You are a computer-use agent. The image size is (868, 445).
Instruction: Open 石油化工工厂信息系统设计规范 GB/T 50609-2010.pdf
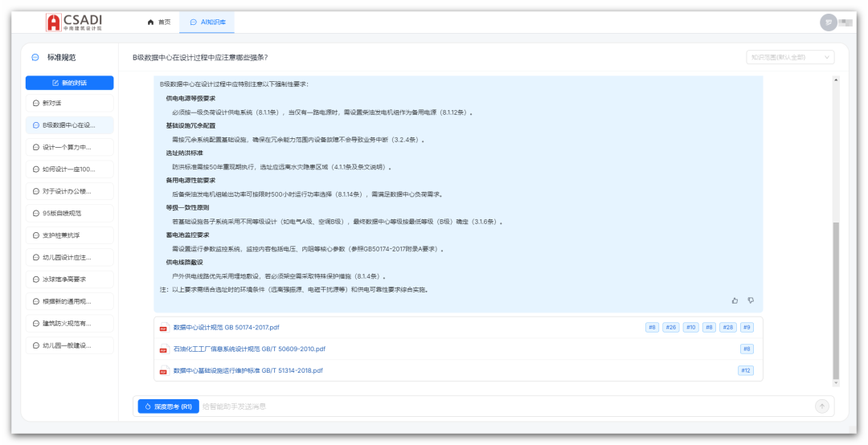(x=249, y=349)
